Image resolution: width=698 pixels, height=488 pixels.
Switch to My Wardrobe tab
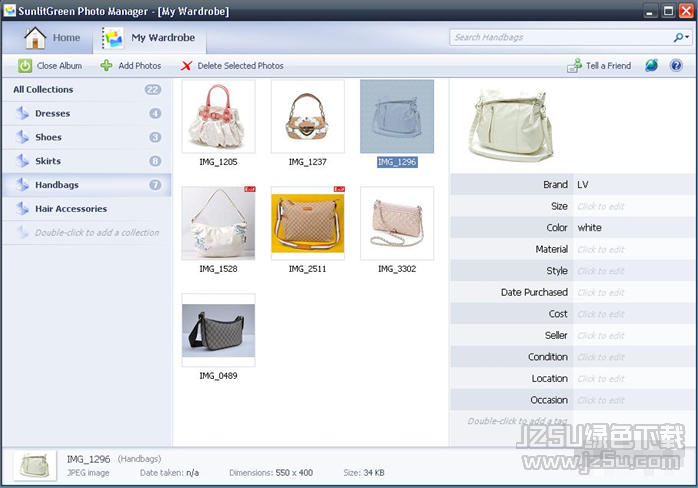pos(149,38)
